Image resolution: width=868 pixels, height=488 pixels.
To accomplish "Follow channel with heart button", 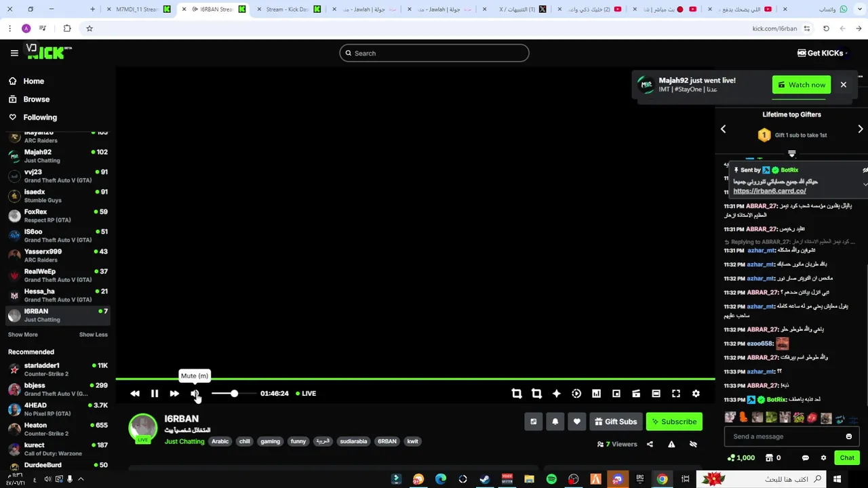I will click(x=576, y=422).
